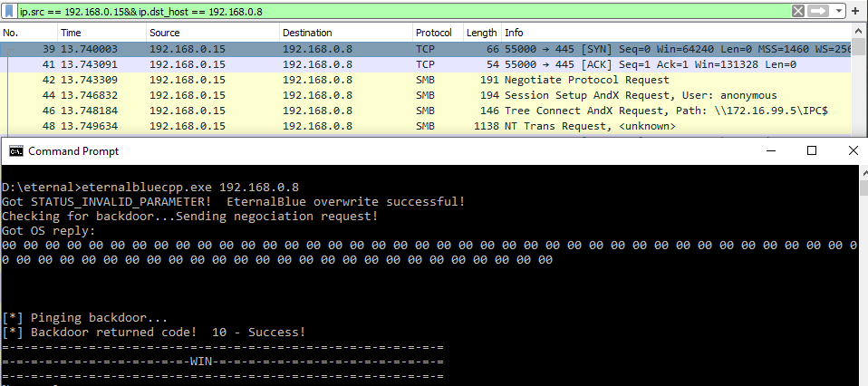Click time value 13.749634 in packet list

pos(89,126)
